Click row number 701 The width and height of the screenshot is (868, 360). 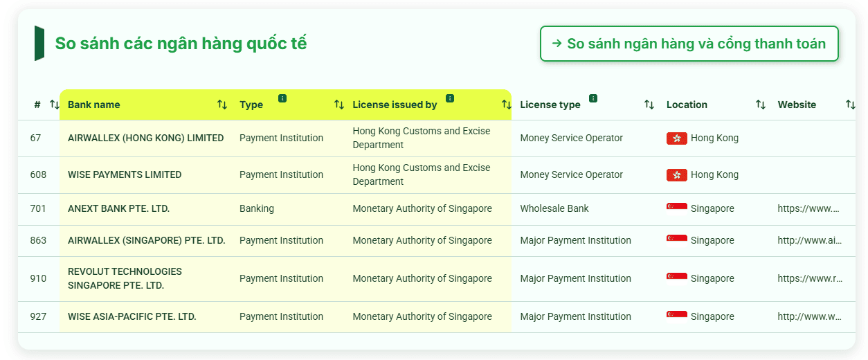pyautogui.click(x=38, y=208)
